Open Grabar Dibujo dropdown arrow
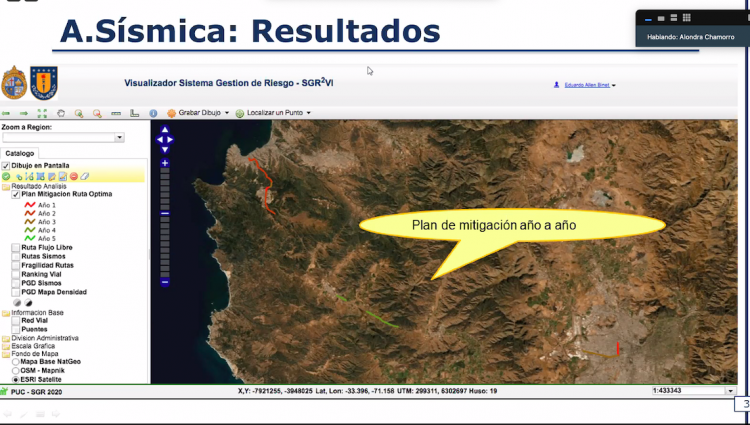This screenshot has height=425, width=750. [227, 113]
